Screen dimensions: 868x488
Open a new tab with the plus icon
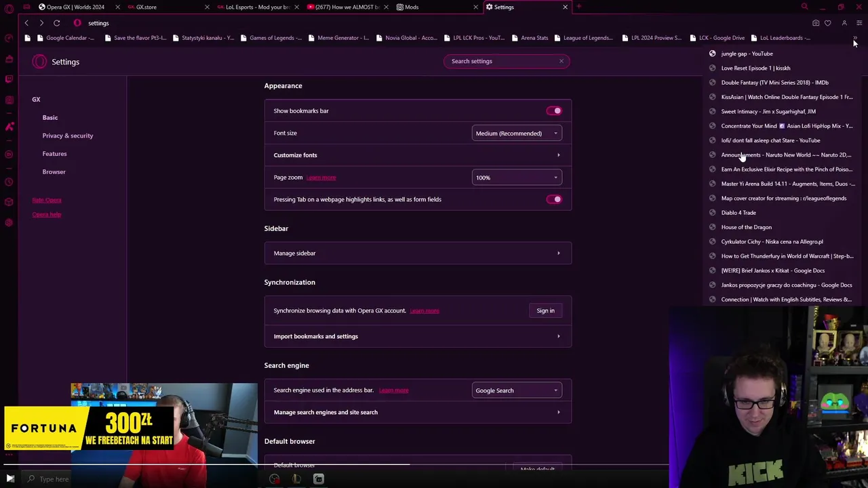click(578, 7)
